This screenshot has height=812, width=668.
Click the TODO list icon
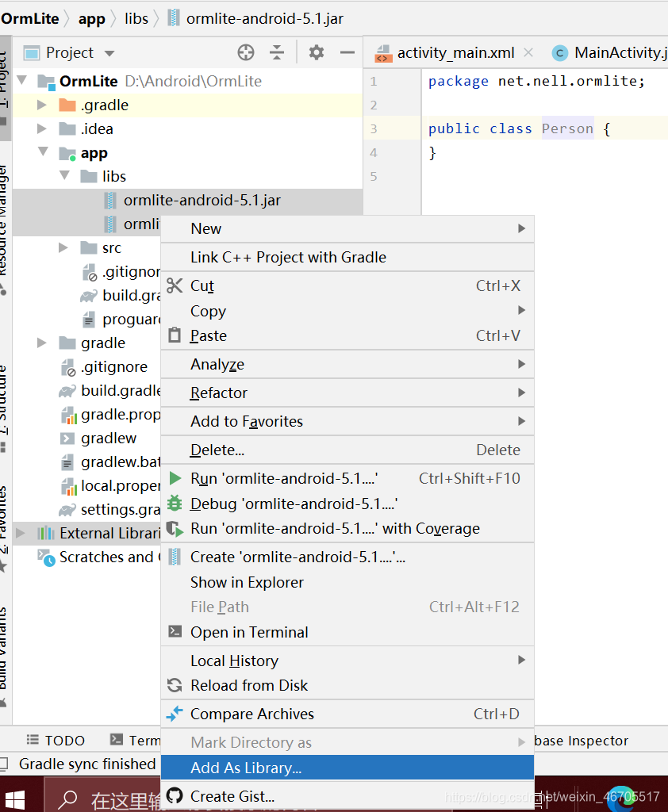click(32, 740)
